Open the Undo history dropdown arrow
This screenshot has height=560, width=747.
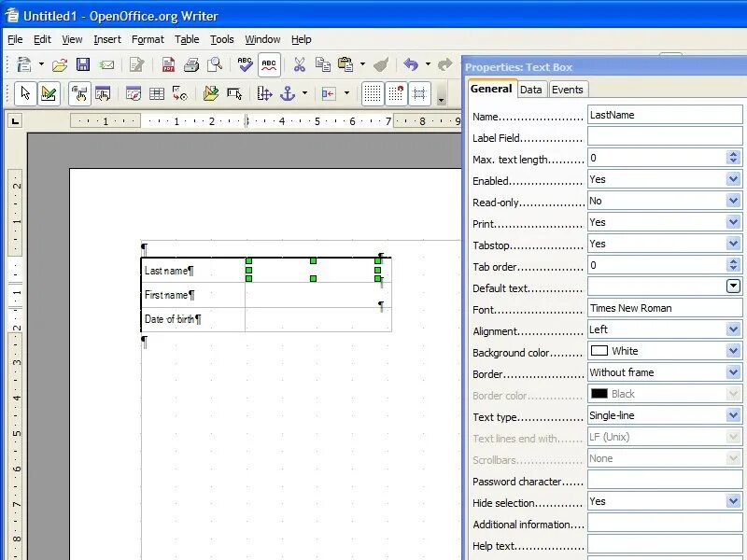point(428,64)
